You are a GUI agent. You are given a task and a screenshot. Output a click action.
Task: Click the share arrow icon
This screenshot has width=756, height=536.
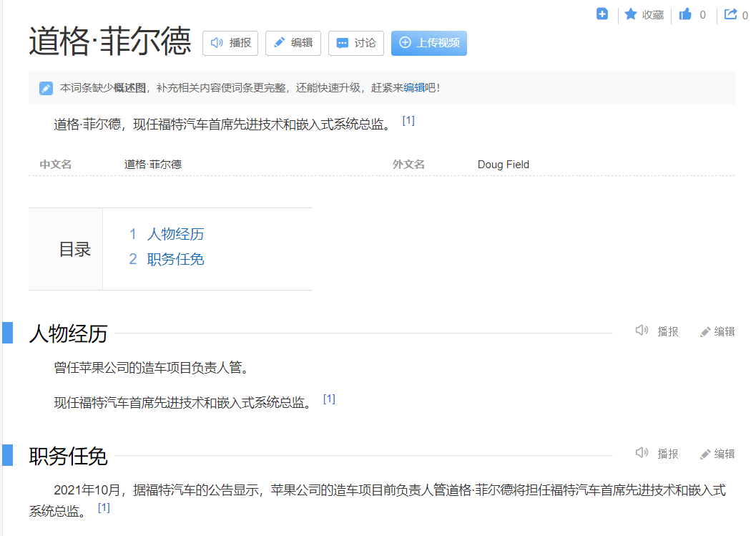[x=731, y=14]
